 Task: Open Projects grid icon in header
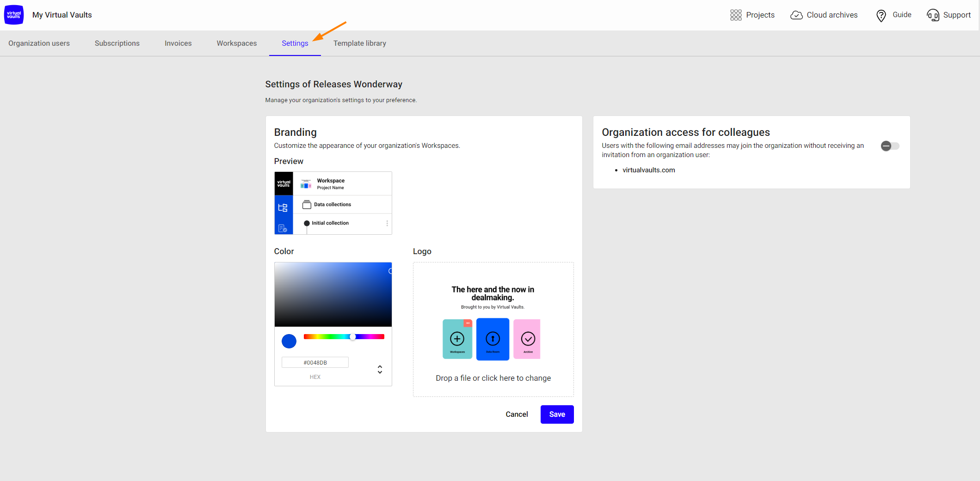(x=735, y=15)
